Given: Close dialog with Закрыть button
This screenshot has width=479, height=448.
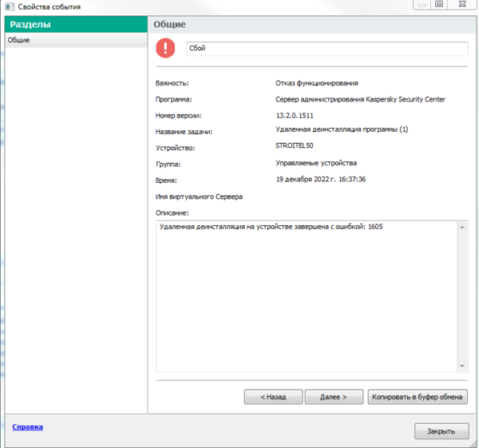Looking at the screenshot, I should [441, 431].
